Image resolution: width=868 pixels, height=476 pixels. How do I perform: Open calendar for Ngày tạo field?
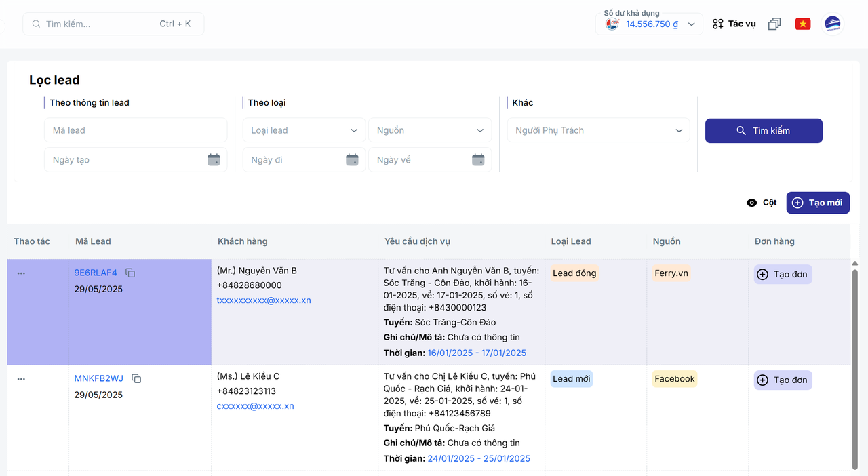pos(214,160)
